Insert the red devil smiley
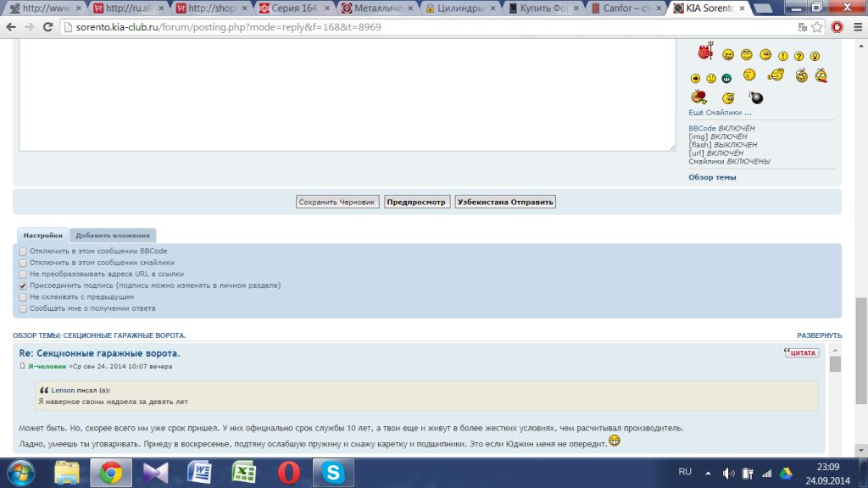The height and width of the screenshot is (488, 868). pos(705,53)
